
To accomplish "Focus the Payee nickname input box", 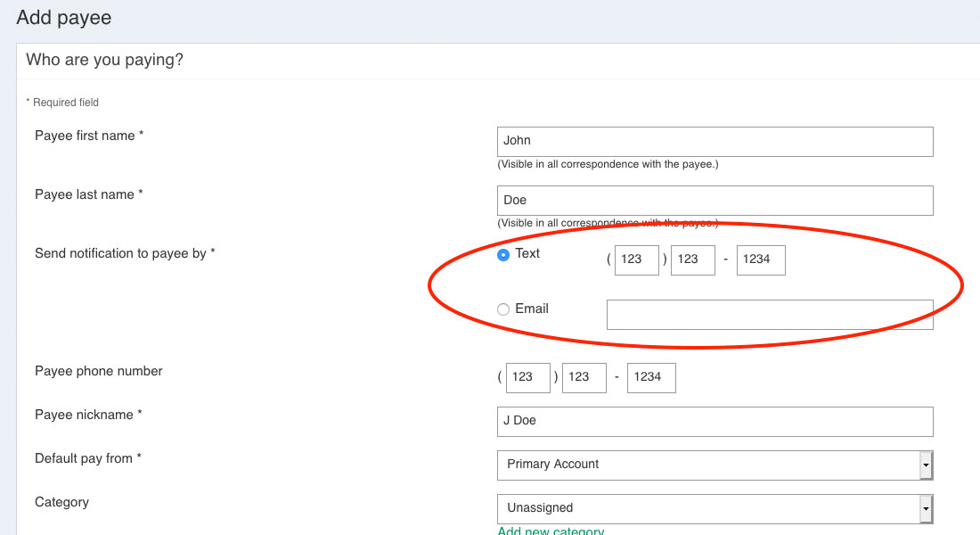I will [x=715, y=421].
